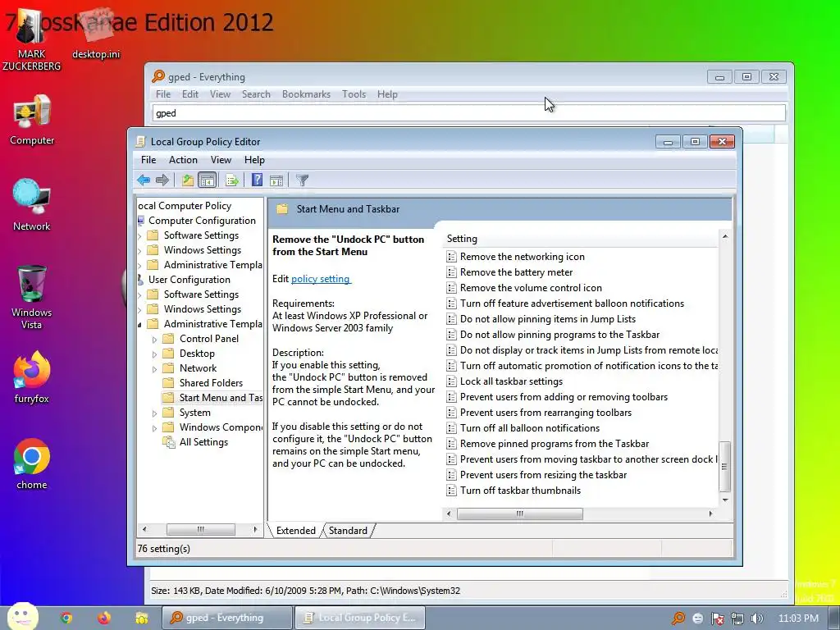
Task: Open the Action menu
Action: pos(183,160)
